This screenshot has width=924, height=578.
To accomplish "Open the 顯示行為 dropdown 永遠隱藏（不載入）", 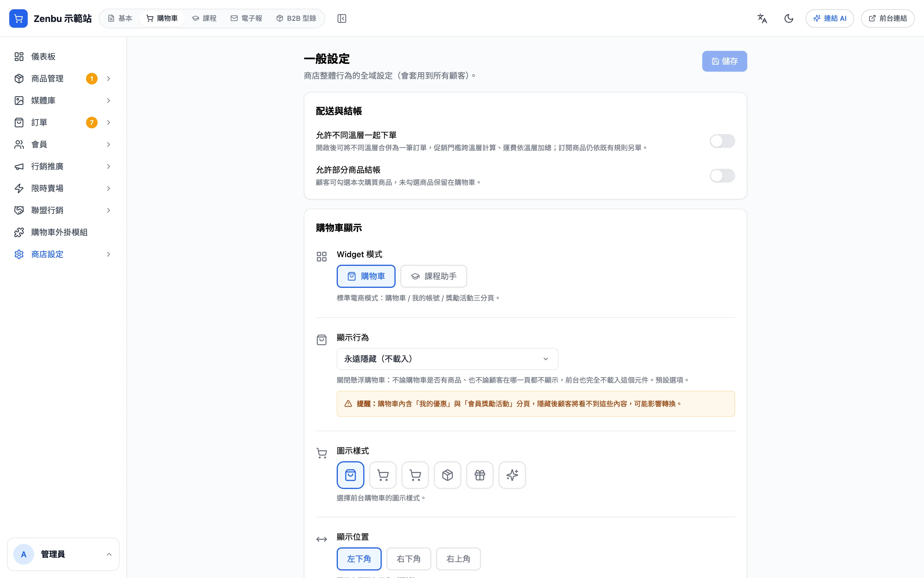I will (x=448, y=359).
